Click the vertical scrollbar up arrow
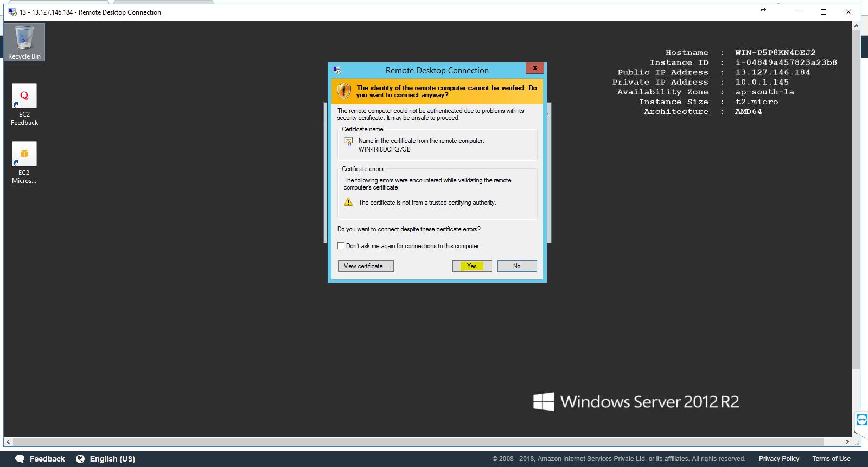Viewport: 868px width, 467px height. 856,26
